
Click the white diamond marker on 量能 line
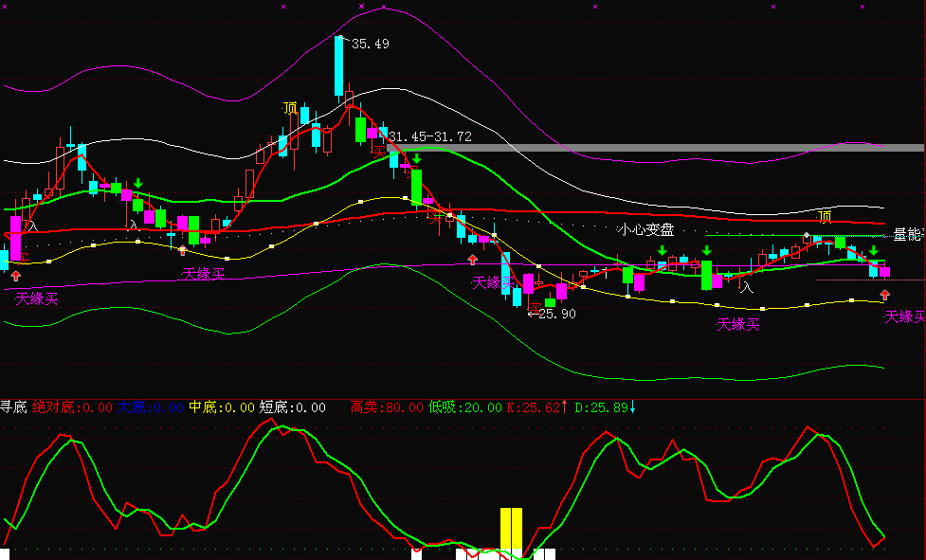[x=807, y=235]
